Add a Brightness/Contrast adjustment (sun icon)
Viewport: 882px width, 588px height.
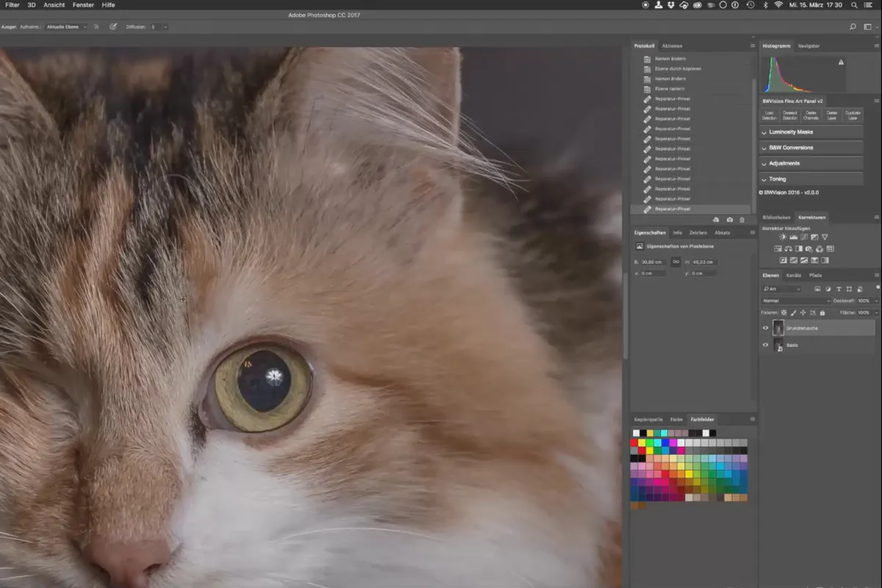pyautogui.click(x=783, y=237)
